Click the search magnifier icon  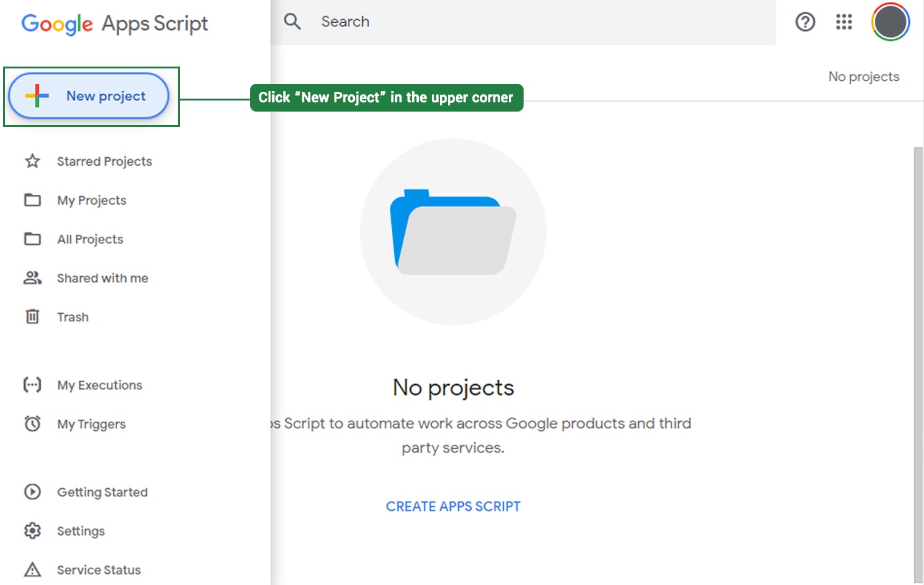point(292,21)
